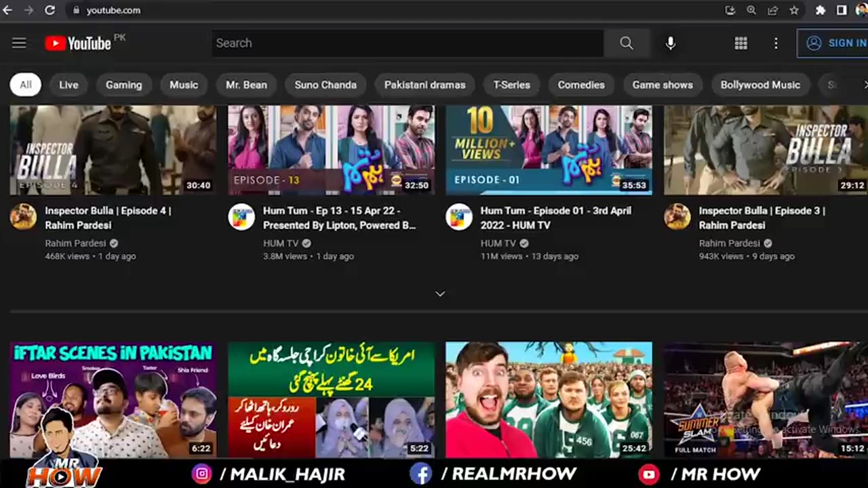The width and height of the screenshot is (868, 488).
Task: Open the browser extensions puzzle icon
Action: (x=820, y=10)
